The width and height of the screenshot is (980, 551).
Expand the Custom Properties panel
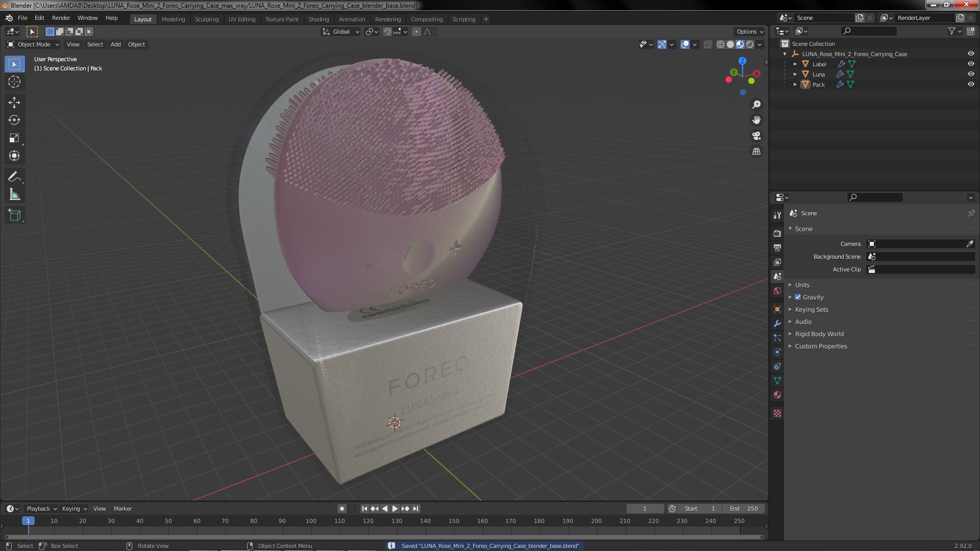point(821,346)
